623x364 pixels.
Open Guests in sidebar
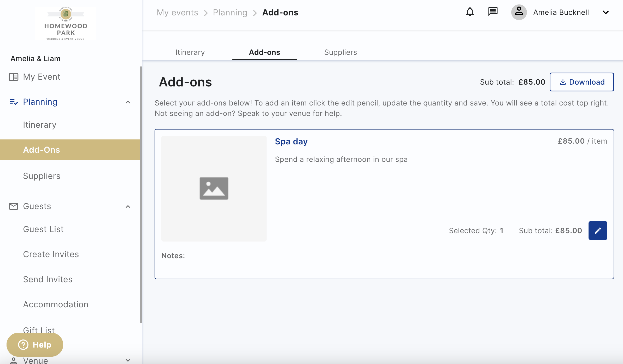(37, 206)
